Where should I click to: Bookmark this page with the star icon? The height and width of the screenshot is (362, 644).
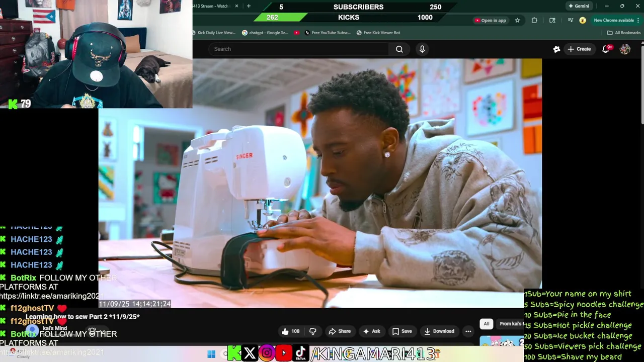[517, 20]
